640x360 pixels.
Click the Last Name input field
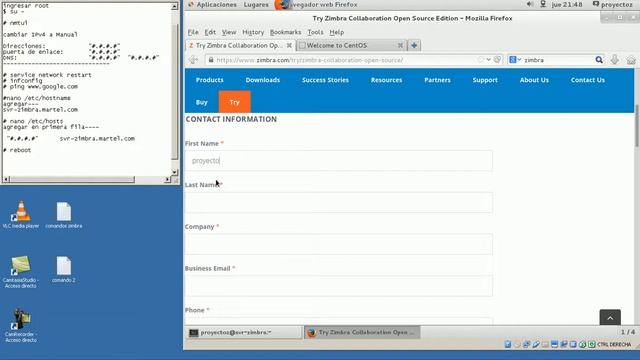point(339,202)
